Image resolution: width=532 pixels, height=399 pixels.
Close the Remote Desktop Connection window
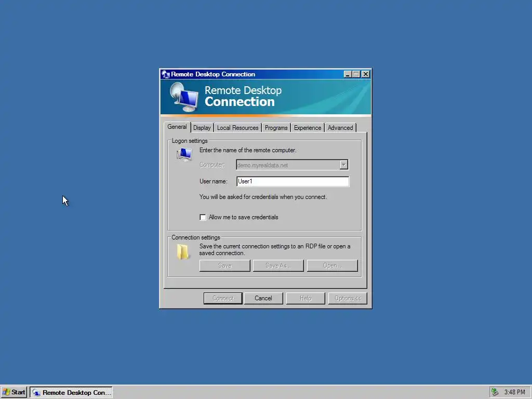click(x=365, y=74)
